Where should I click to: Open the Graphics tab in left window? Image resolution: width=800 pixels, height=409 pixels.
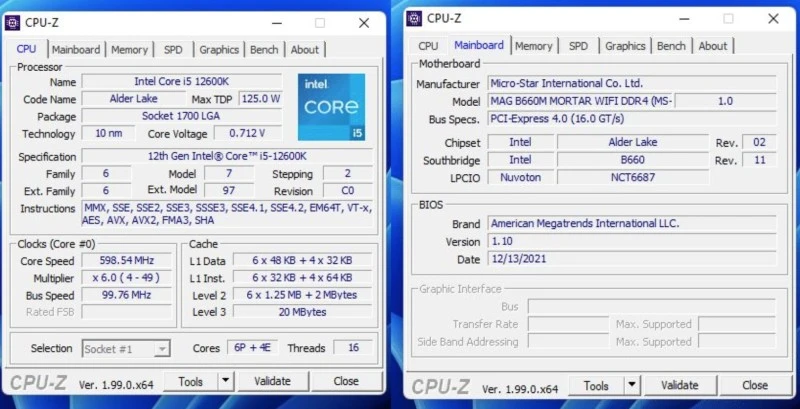(x=218, y=49)
